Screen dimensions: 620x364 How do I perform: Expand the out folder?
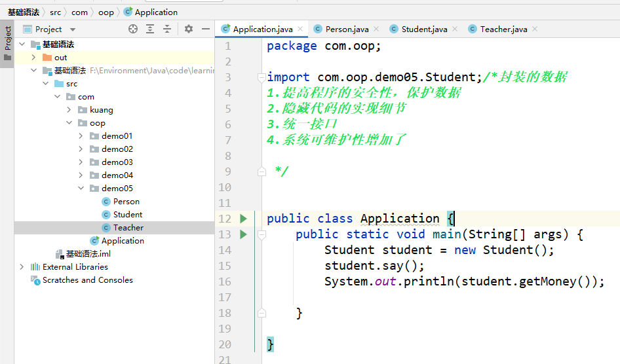click(33, 57)
